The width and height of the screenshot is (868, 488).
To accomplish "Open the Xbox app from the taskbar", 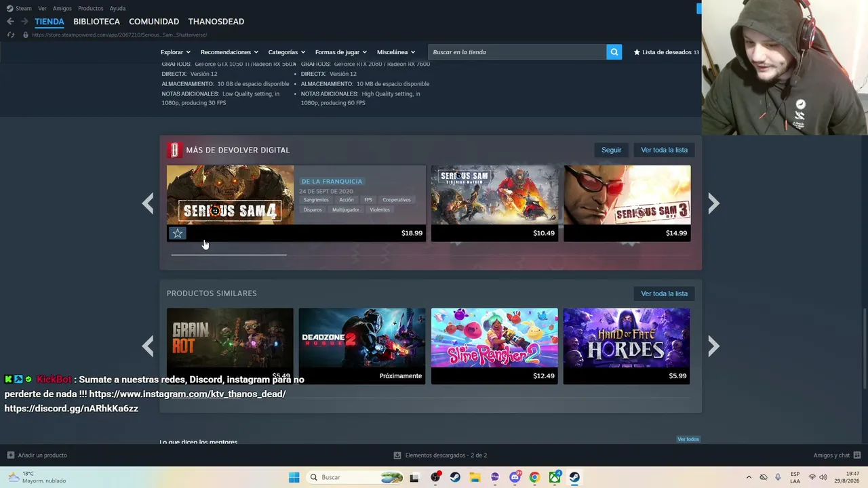I will [x=555, y=477].
